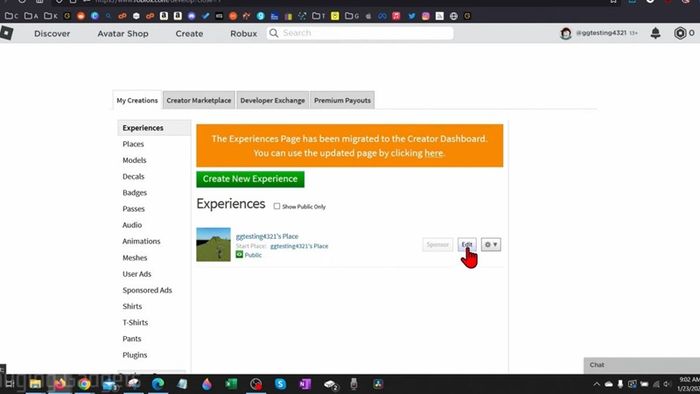This screenshot has height=394, width=700.
Task: Open OneNote from the taskbar
Action: (x=305, y=384)
